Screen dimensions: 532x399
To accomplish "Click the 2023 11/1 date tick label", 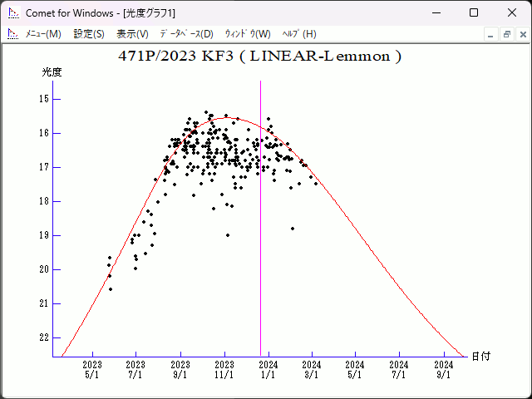I will click(x=224, y=369).
